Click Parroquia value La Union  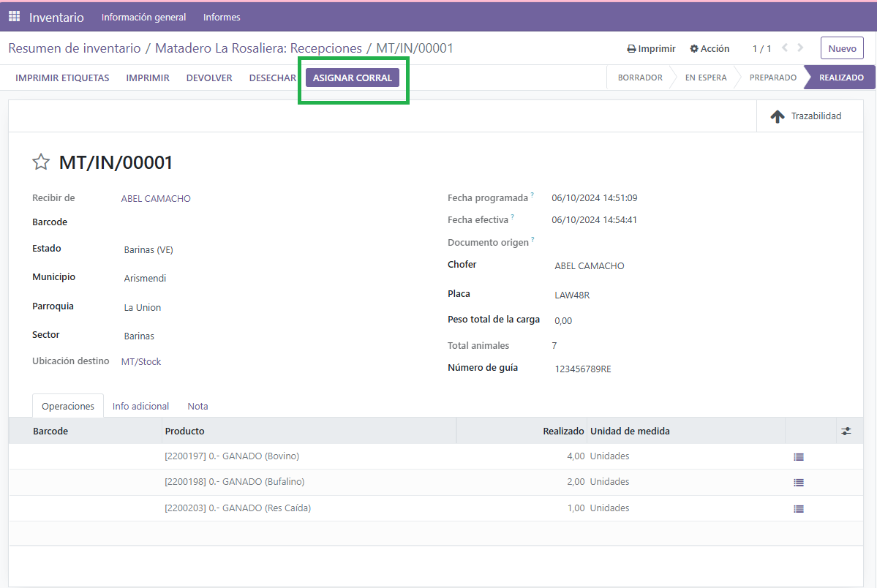click(x=142, y=308)
